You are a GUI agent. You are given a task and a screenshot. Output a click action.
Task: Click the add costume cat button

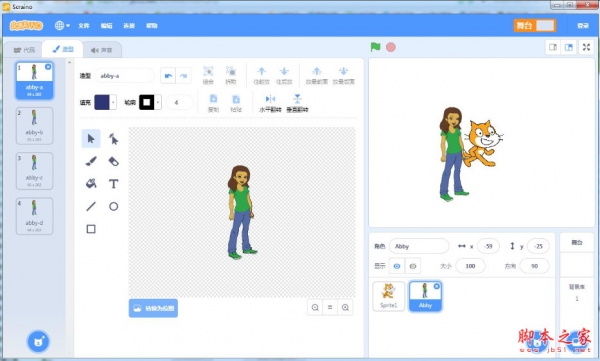[x=38, y=341]
